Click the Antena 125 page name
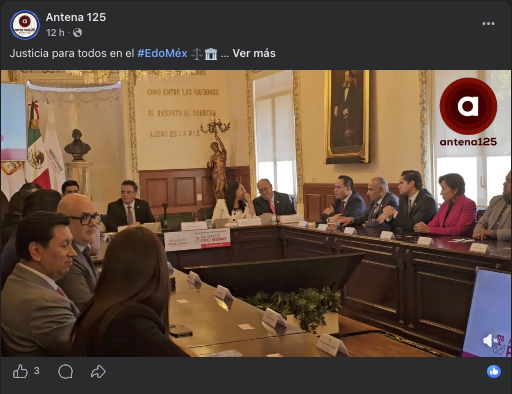Screen dimensions: 512x394 tap(76, 17)
